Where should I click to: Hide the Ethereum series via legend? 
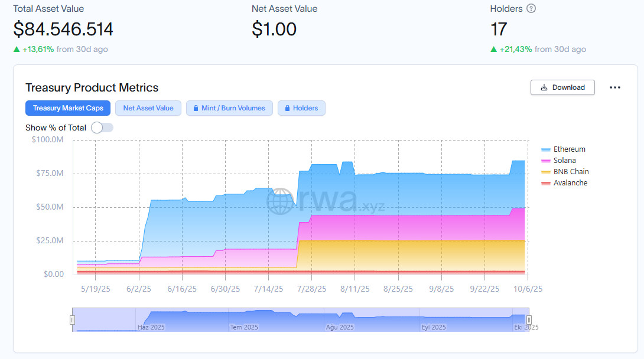pos(569,149)
